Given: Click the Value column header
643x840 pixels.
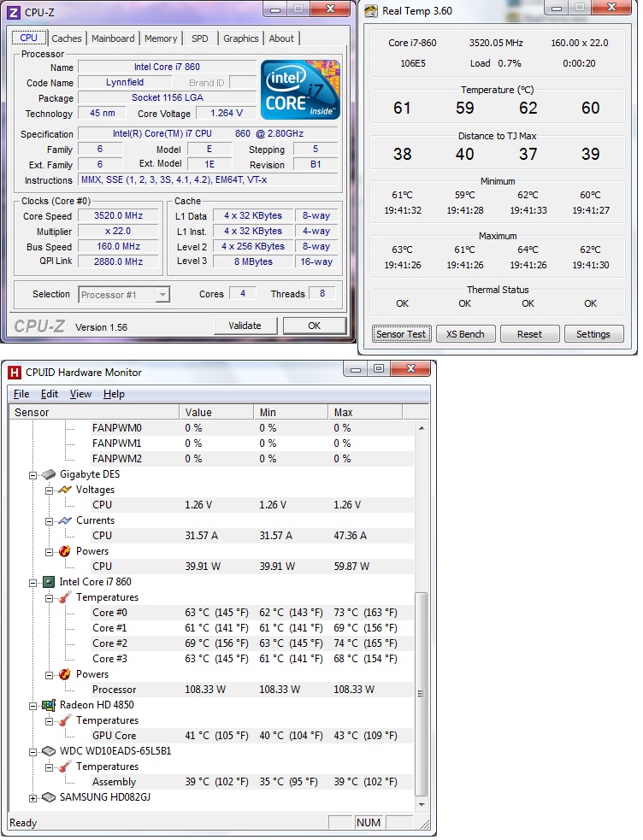Looking at the screenshot, I should coord(216,412).
